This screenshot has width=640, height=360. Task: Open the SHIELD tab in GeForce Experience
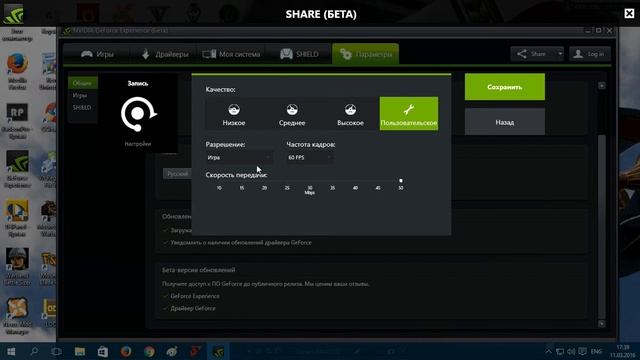point(299,54)
